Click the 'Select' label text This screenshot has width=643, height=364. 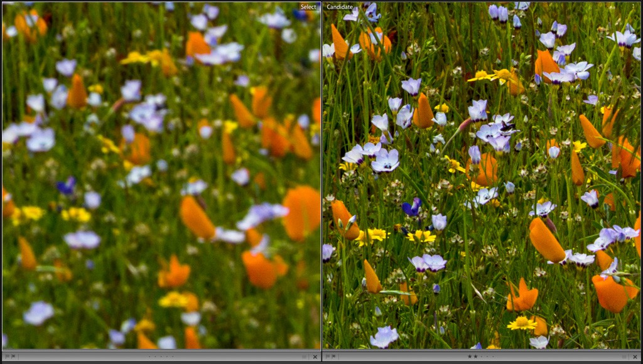coord(308,7)
